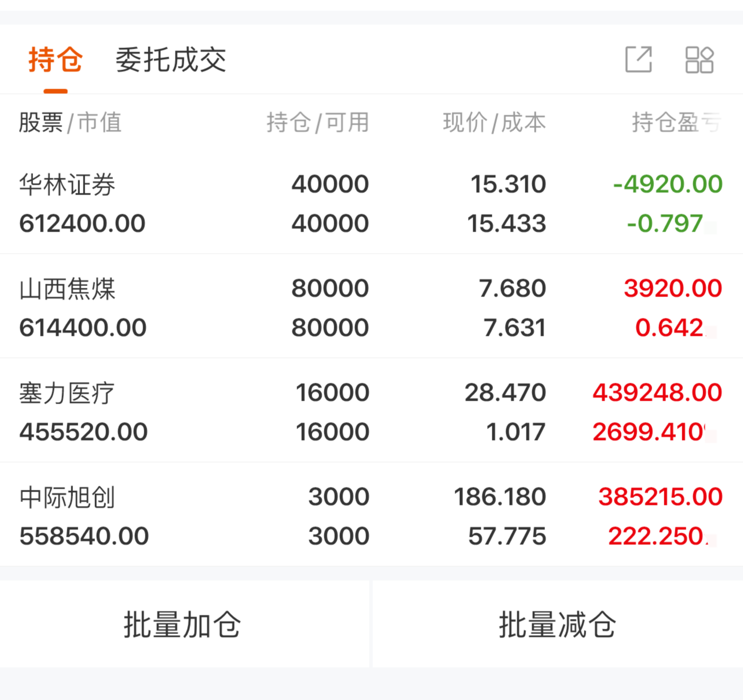Open the 中际旭创 stock row
743x700 pixels.
371,515
